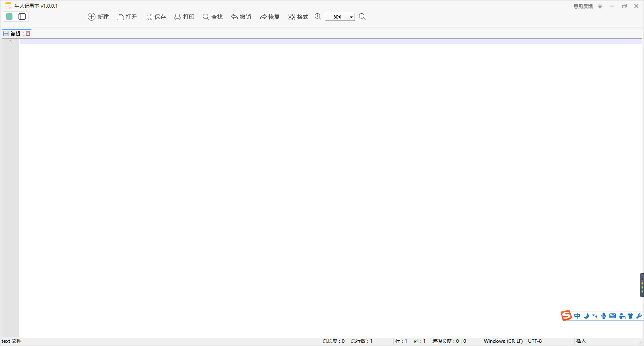Image resolution: width=644 pixels, height=346 pixels.
Task: Click the green theme color swatch
Action: pyautogui.click(x=9, y=16)
